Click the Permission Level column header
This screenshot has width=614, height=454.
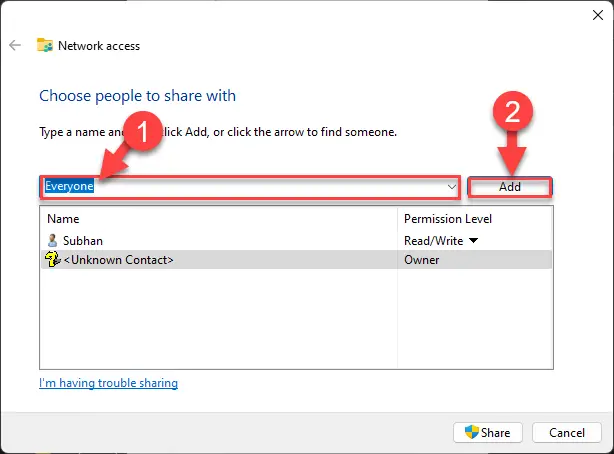[448, 218]
